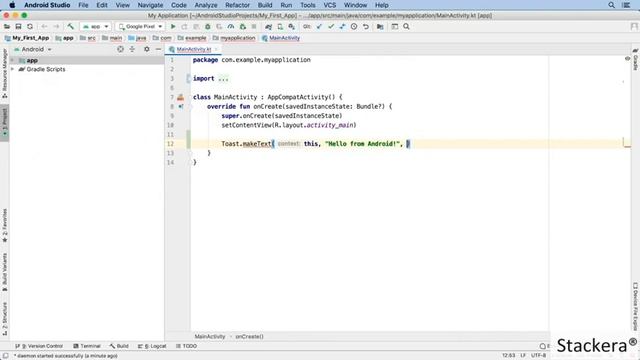Image resolution: width=640 pixels, height=360 pixels.
Task: Click the class gutter icon on line 7
Action: 180,97
